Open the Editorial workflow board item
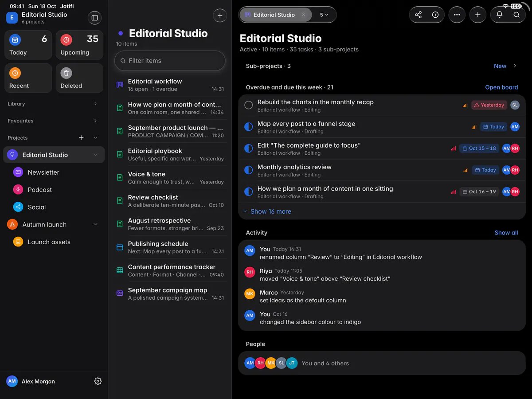Viewport: 532px width, 399px height. coord(170,85)
